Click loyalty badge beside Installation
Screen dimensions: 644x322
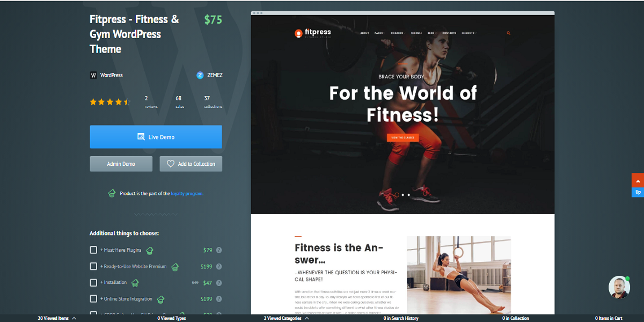(135, 283)
